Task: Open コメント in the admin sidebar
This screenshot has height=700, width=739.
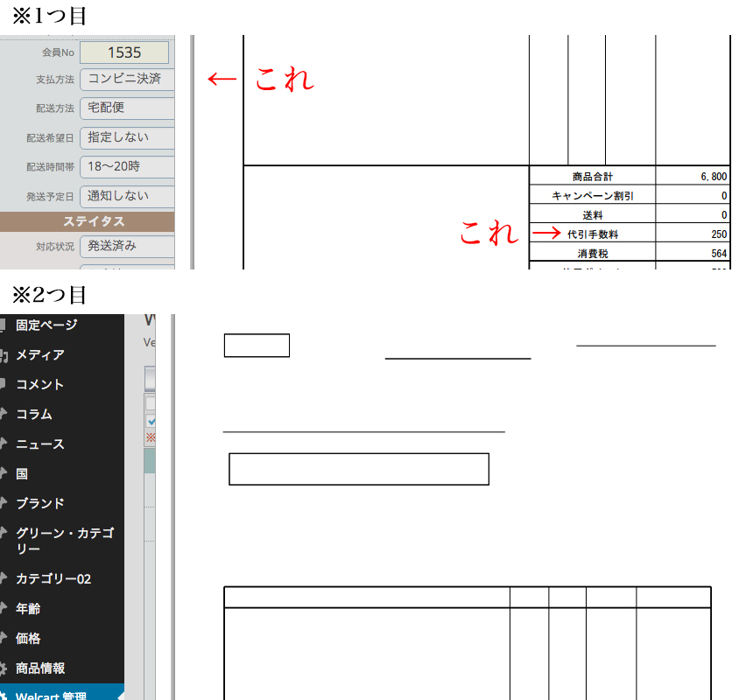Action: click(39, 384)
